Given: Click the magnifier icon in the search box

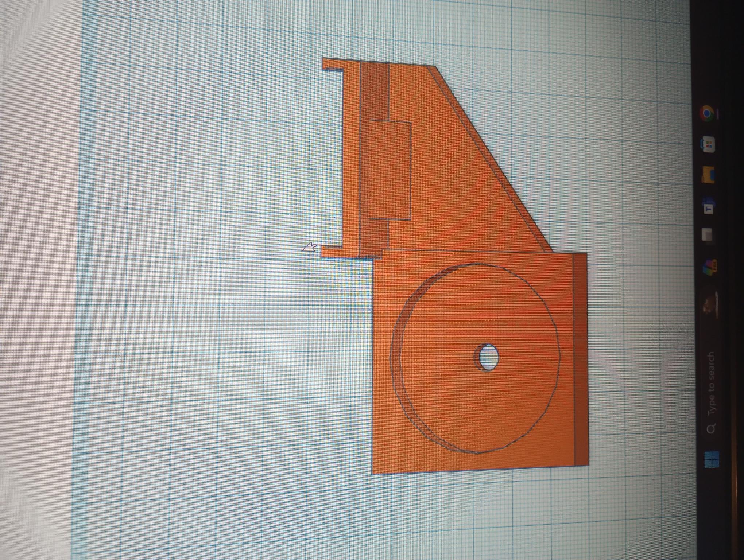Looking at the screenshot, I should (x=711, y=429).
